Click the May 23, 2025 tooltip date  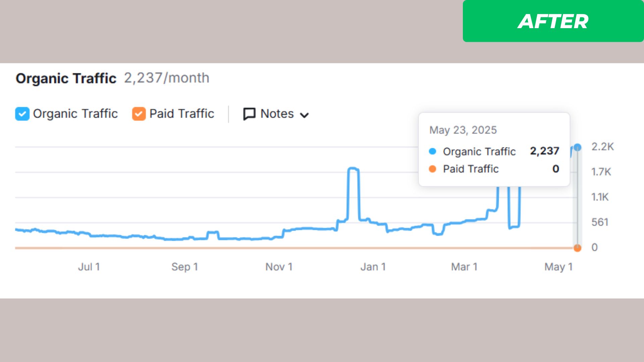[x=463, y=130]
